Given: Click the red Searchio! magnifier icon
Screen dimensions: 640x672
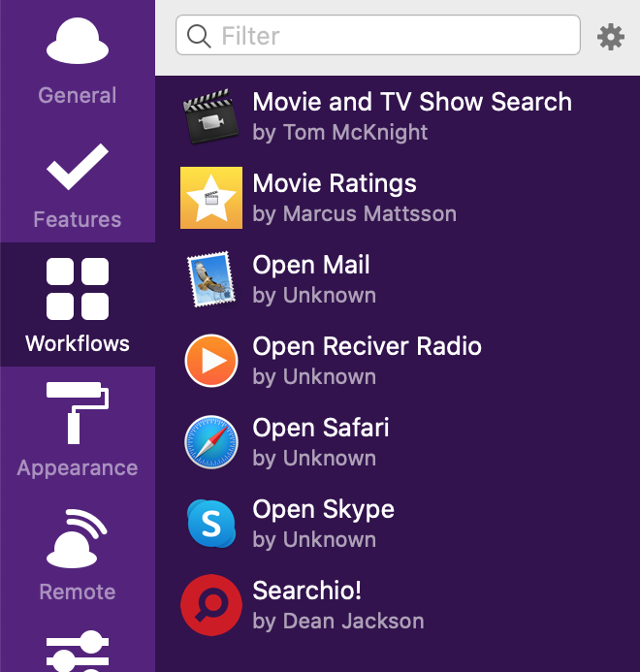Looking at the screenshot, I should tap(210, 605).
